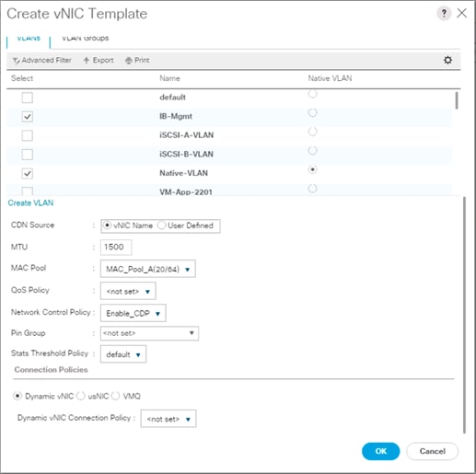Check the iSCSI-A-VLAN checkbox
Image resolution: width=476 pixels, height=474 pixels.
[x=28, y=135]
